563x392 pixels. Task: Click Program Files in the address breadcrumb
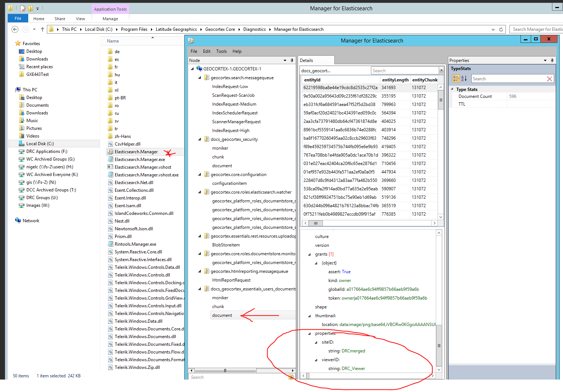134,29
